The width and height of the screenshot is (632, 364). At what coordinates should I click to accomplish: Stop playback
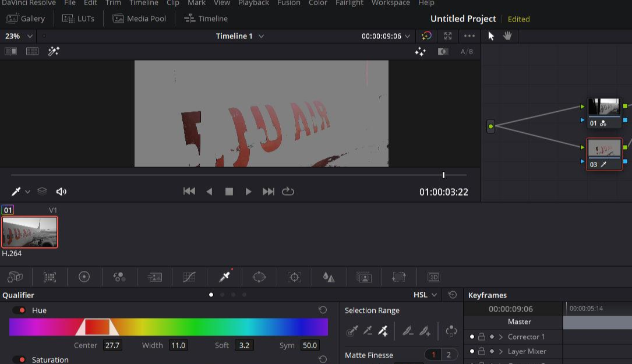(229, 192)
